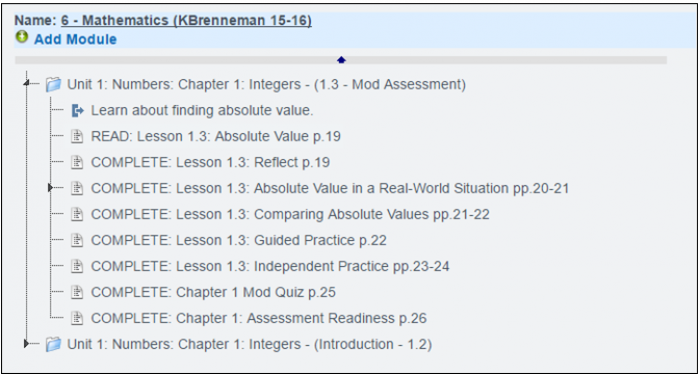Click document icon beside Assessment Readiness p.26

pyautogui.click(x=78, y=319)
